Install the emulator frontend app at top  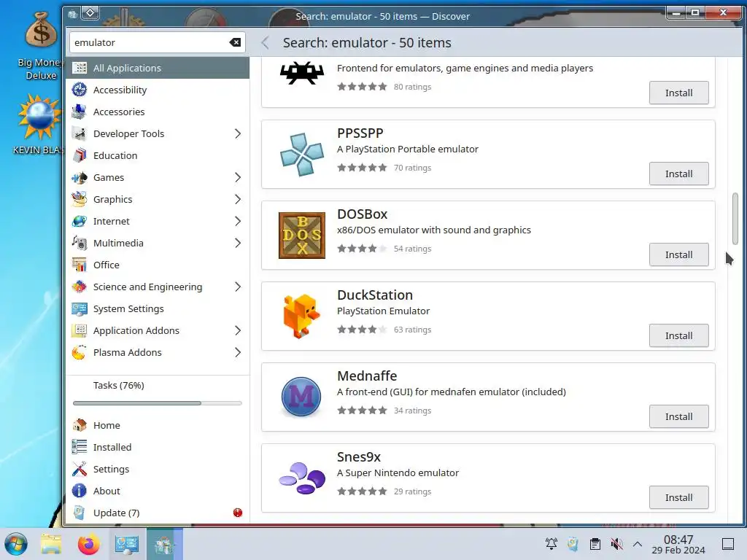click(x=678, y=93)
